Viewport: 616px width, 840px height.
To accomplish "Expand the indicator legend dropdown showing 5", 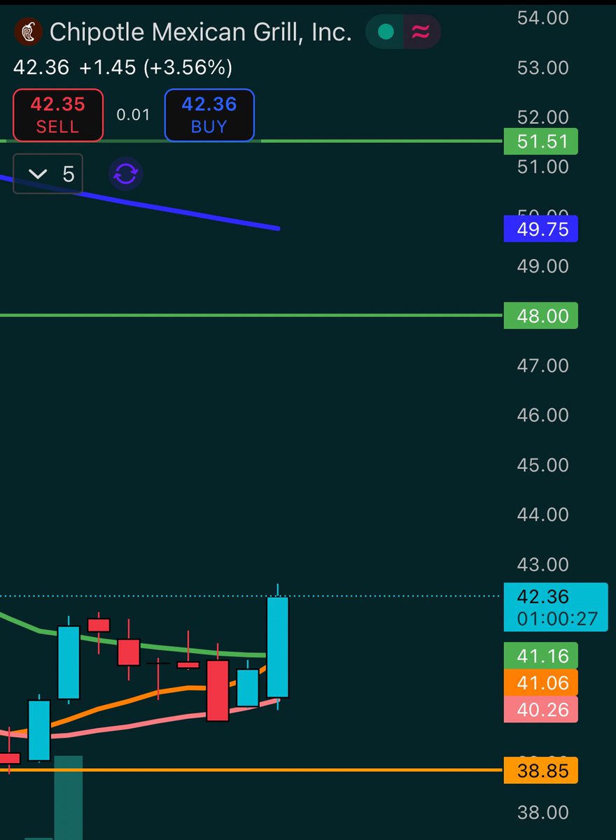I will point(48,174).
